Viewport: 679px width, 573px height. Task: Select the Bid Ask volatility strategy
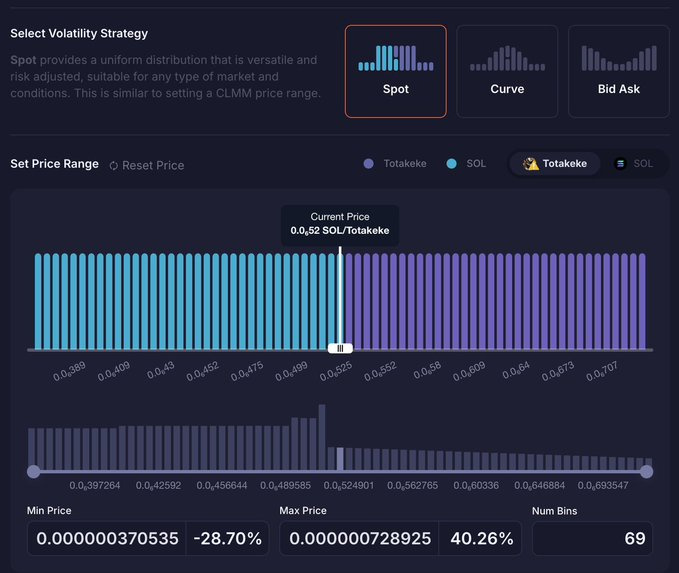[x=619, y=71]
